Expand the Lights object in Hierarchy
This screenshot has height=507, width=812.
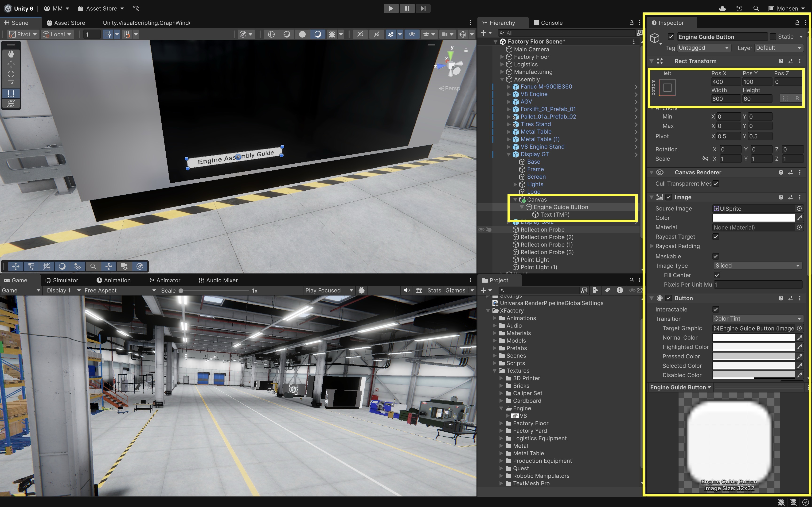(x=515, y=184)
